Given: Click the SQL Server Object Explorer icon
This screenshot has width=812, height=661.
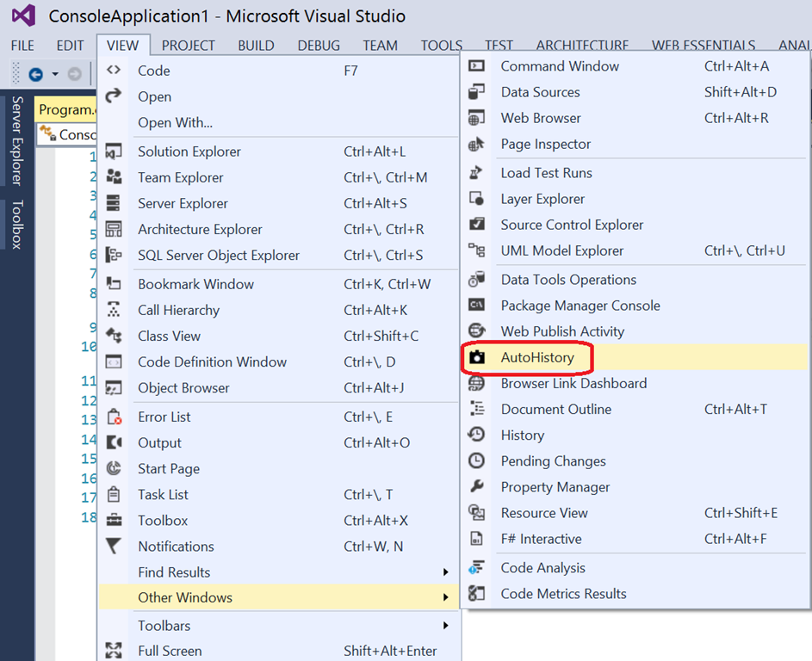Looking at the screenshot, I should pyautogui.click(x=114, y=255).
